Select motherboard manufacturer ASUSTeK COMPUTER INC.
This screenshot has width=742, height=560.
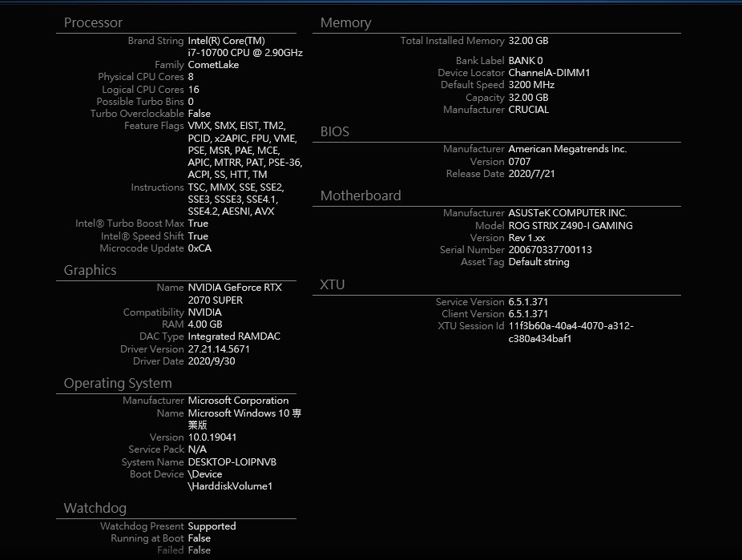(567, 213)
